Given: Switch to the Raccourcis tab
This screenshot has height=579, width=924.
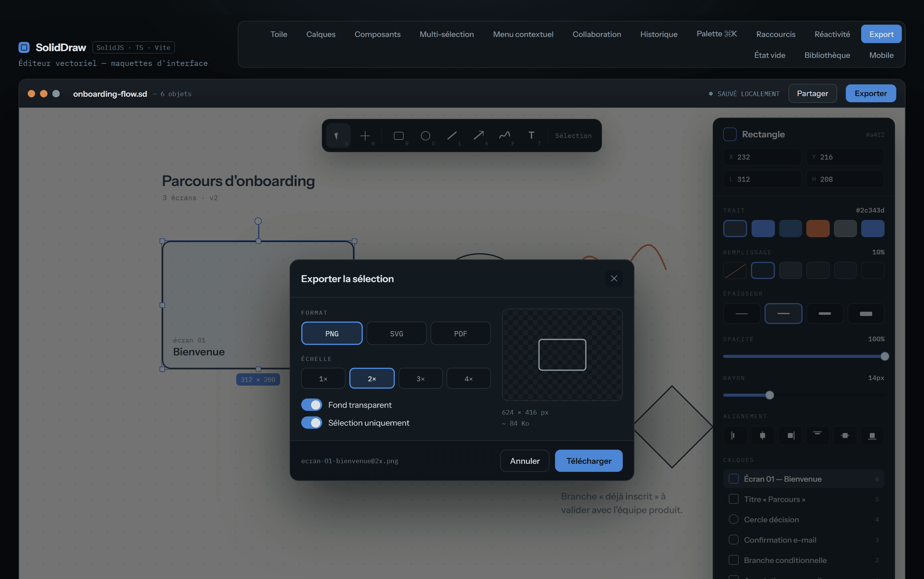Looking at the screenshot, I should point(776,34).
